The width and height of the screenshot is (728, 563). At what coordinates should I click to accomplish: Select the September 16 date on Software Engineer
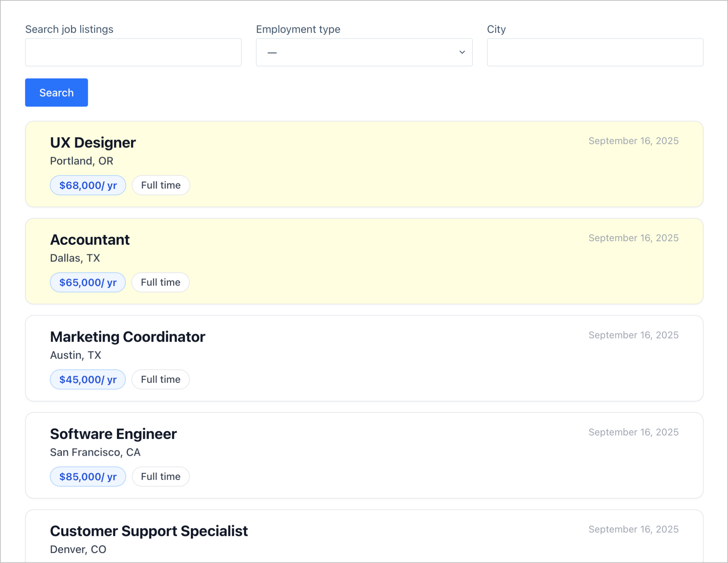pyautogui.click(x=633, y=432)
